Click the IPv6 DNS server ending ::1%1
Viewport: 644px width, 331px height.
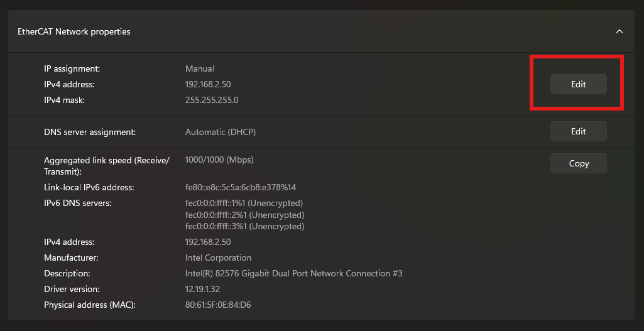244,203
